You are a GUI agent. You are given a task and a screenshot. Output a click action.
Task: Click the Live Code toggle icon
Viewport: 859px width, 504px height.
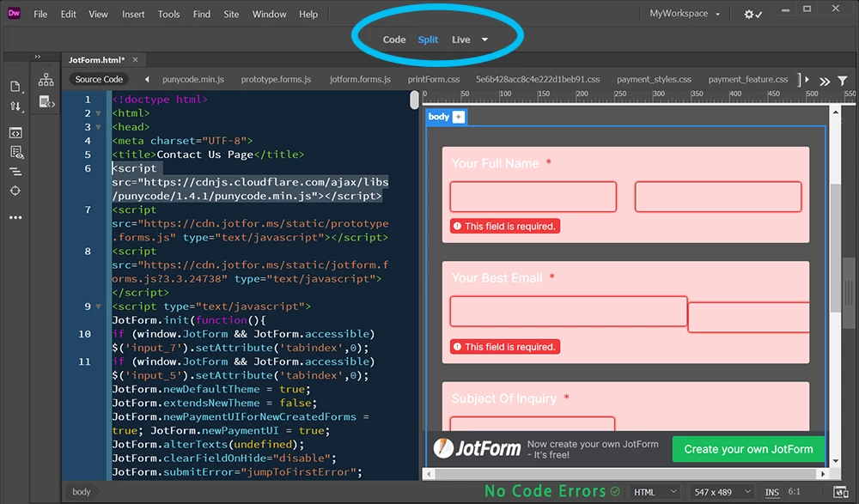[x=15, y=132]
